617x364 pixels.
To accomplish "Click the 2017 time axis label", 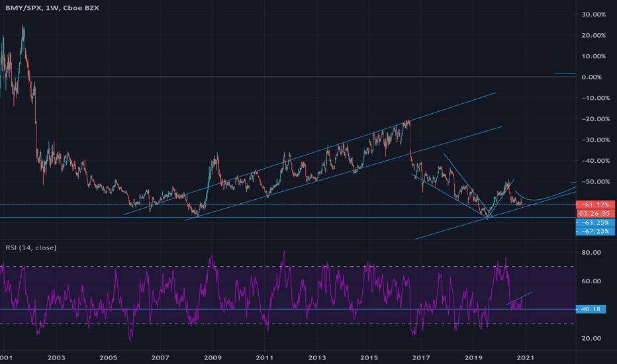I will 421,357.
